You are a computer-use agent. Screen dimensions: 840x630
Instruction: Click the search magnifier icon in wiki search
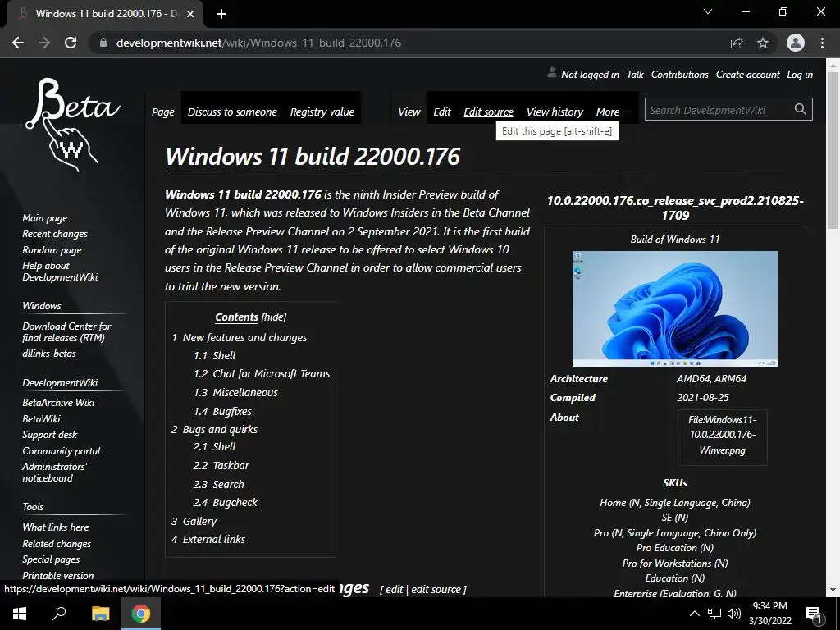click(801, 109)
